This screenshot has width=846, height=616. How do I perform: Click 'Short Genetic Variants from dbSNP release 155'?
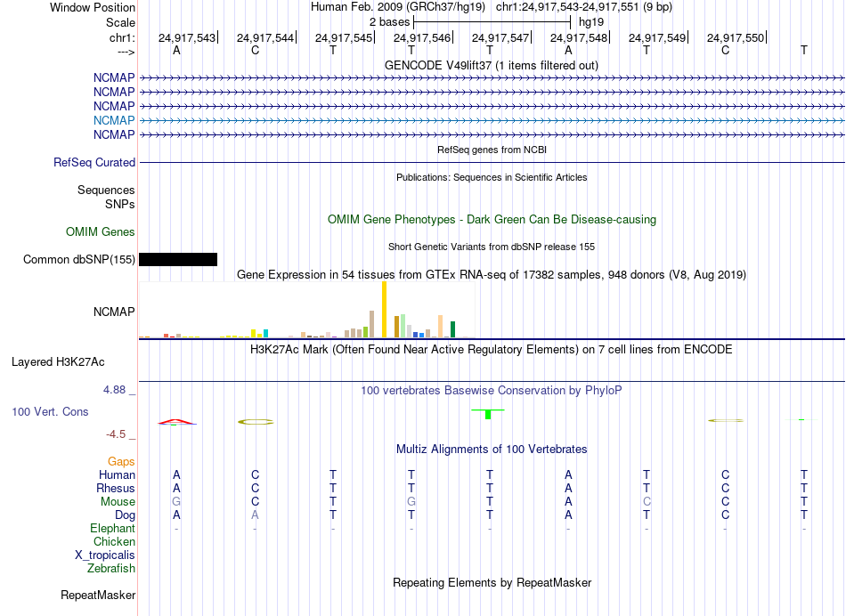coord(492,247)
